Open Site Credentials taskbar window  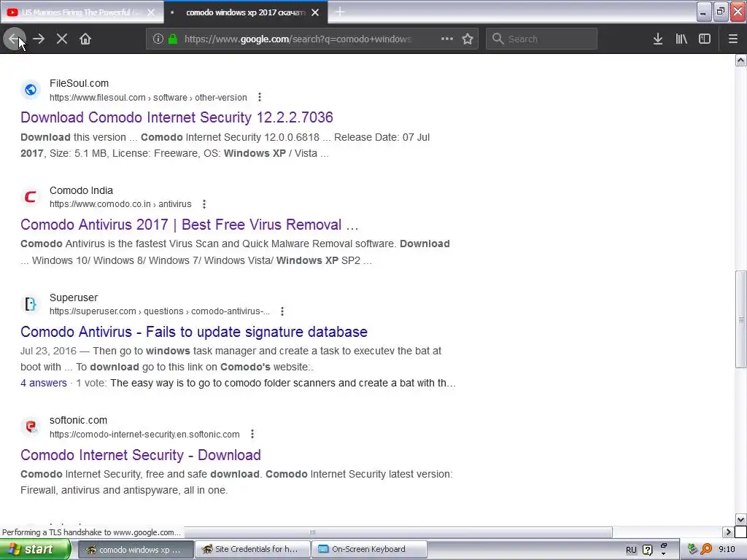point(252,550)
